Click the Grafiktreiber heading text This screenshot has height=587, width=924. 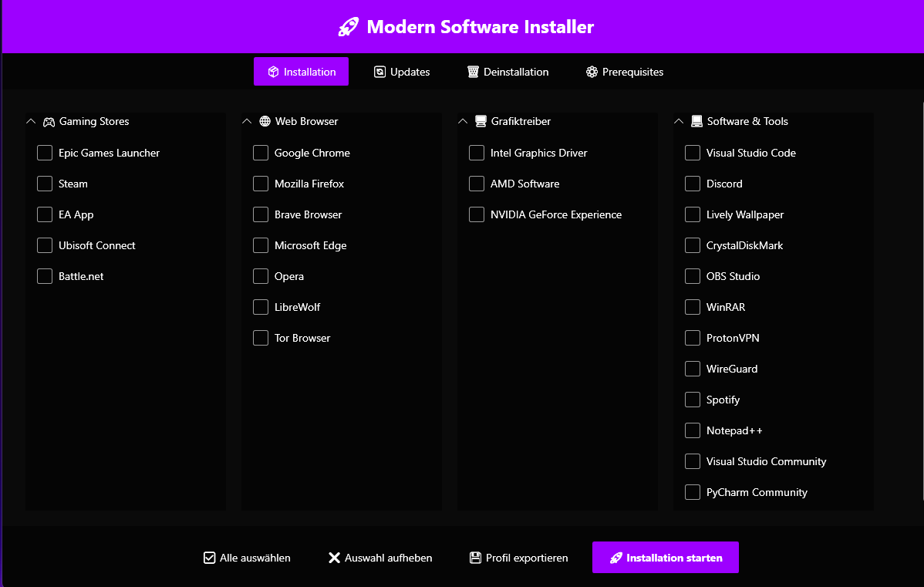(521, 121)
